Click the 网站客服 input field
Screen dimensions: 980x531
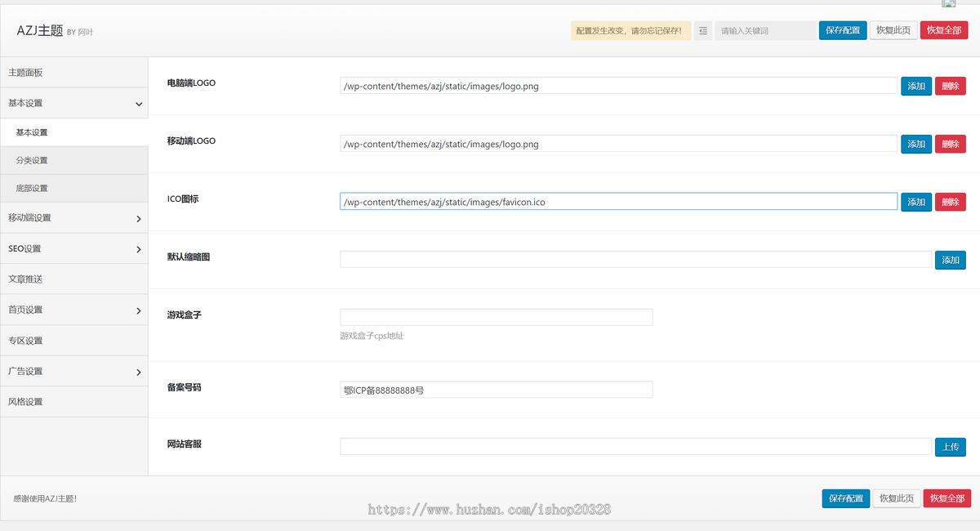pyautogui.click(x=636, y=447)
